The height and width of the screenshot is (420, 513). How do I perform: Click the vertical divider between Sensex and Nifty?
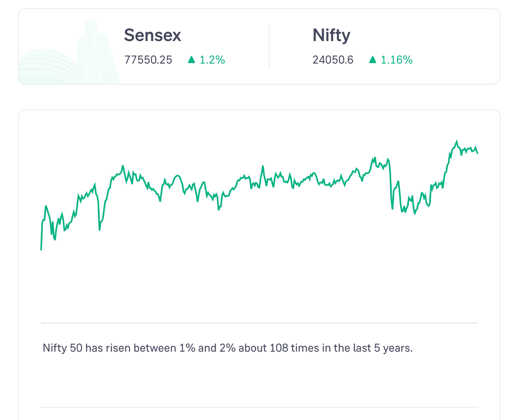tap(269, 46)
